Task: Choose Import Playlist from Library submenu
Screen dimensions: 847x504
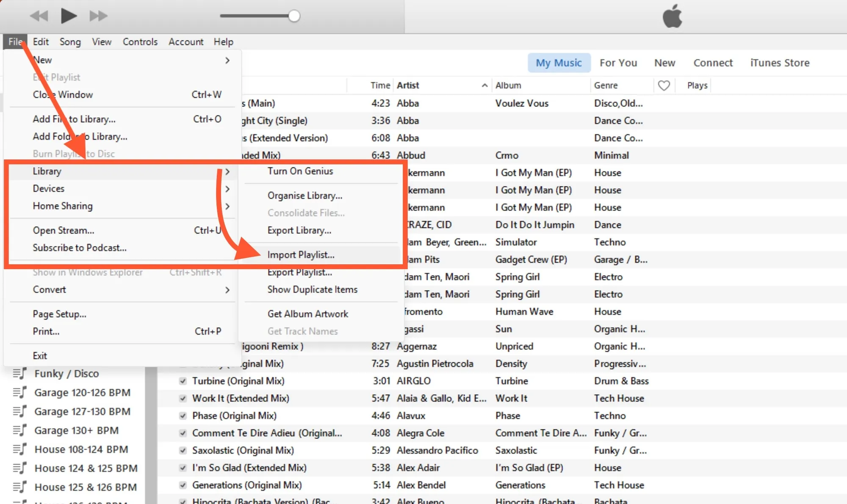Action: pos(301,255)
